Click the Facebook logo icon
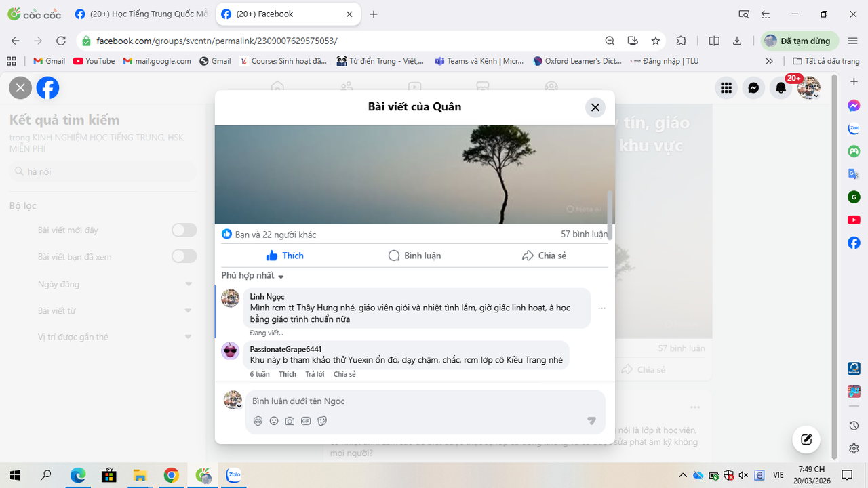 coord(47,87)
